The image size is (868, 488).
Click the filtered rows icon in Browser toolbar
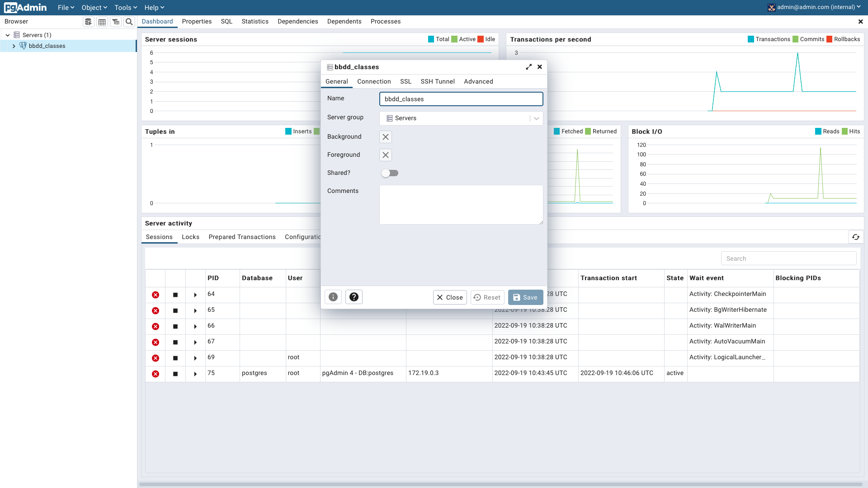click(116, 22)
